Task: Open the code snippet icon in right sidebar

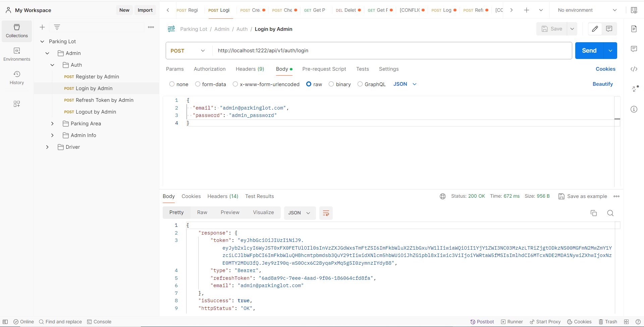Action: [x=634, y=69]
